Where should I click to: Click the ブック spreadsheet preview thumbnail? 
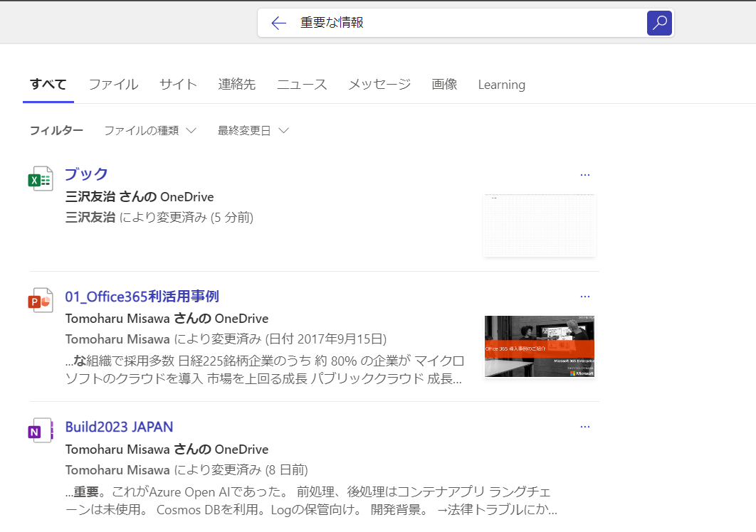pos(540,225)
